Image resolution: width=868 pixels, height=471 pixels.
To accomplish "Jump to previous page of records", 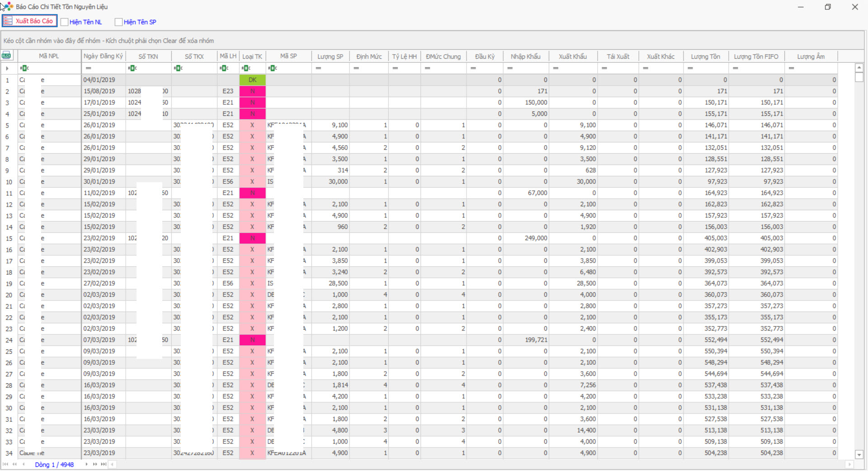I will [x=14, y=464].
